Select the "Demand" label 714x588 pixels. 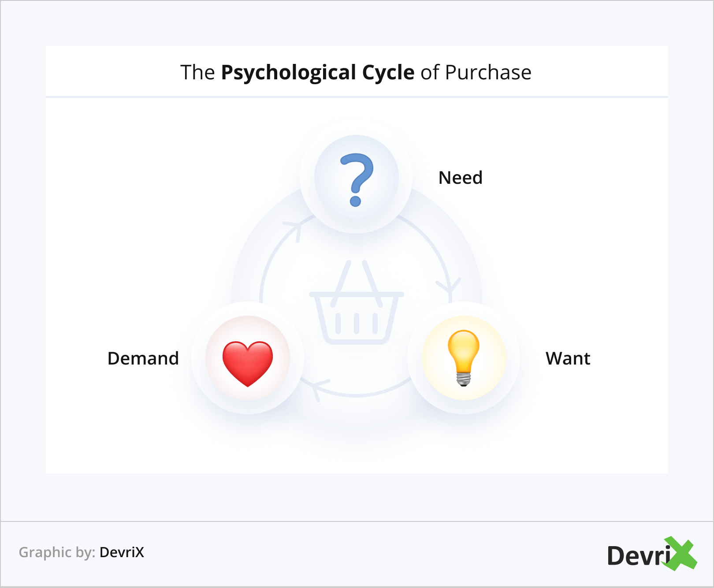143,359
